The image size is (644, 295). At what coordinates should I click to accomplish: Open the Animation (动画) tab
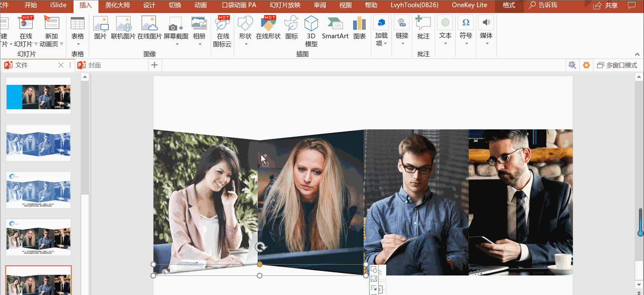(200, 5)
